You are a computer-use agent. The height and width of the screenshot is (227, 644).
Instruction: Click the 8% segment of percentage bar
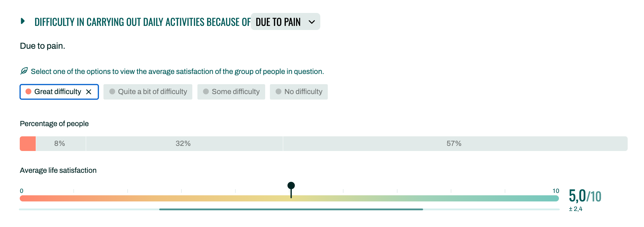coord(61,143)
